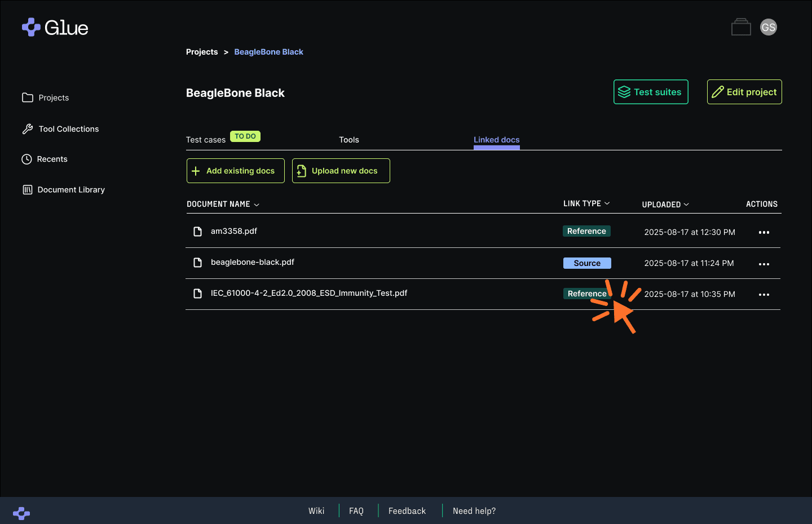The height and width of the screenshot is (524, 812).
Task: Click the Need help? footer link
Action: (474, 511)
